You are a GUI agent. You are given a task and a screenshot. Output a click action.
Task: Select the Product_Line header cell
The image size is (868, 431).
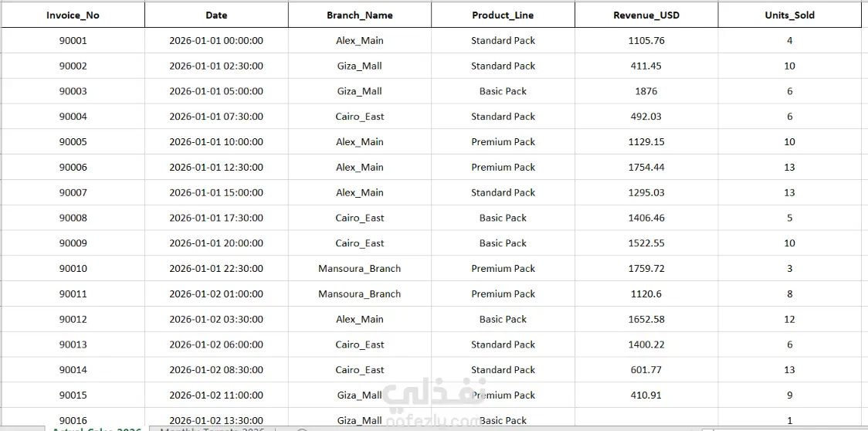(504, 15)
